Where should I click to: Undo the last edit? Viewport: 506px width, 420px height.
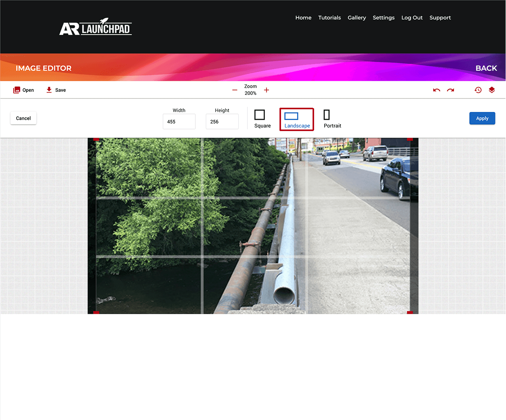[437, 90]
